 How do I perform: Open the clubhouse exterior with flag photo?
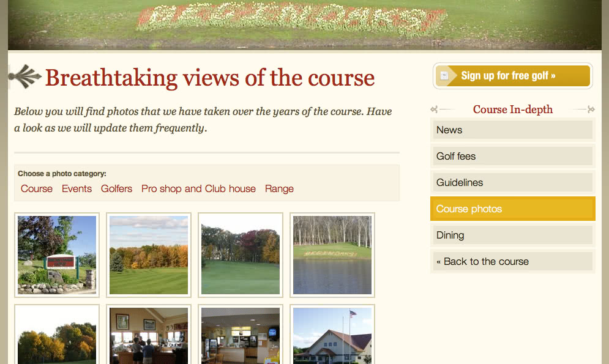tap(332, 335)
